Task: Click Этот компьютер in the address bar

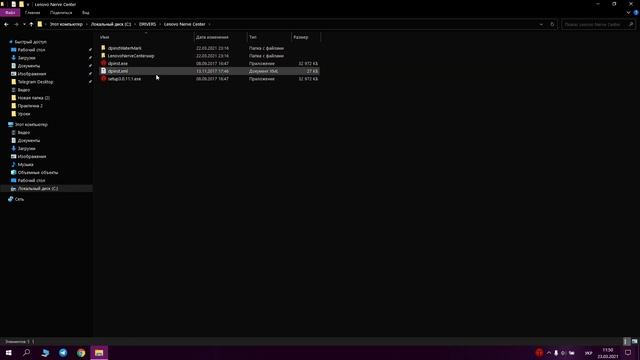Action: (66, 24)
